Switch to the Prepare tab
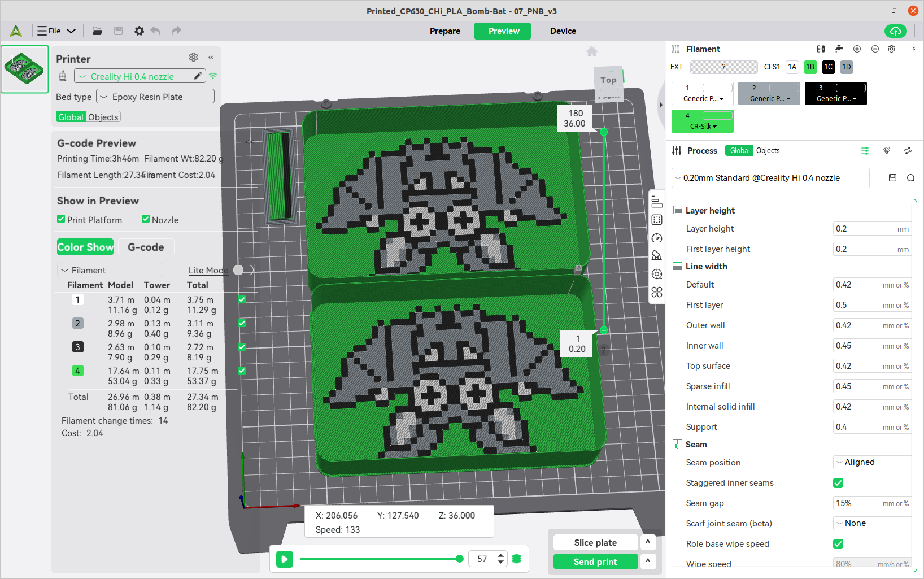Viewport: 924px width, 579px height. click(445, 31)
